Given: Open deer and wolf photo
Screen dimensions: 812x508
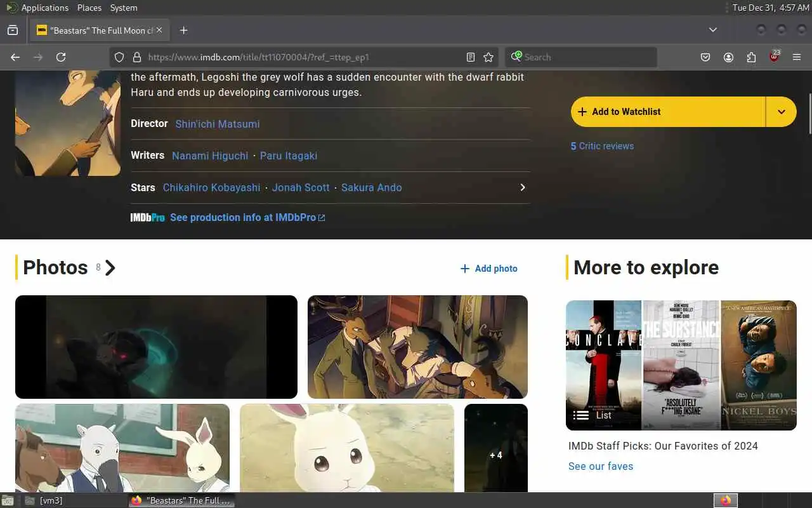Looking at the screenshot, I should [417, 347].
